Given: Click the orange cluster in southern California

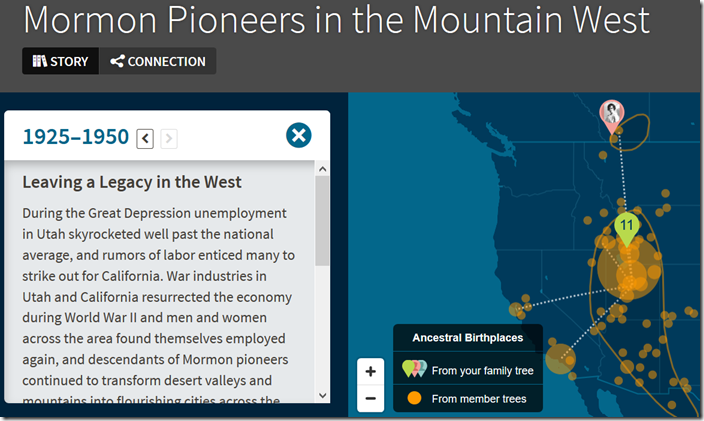Looking at the screenshot, I should [x=560, y=359].
